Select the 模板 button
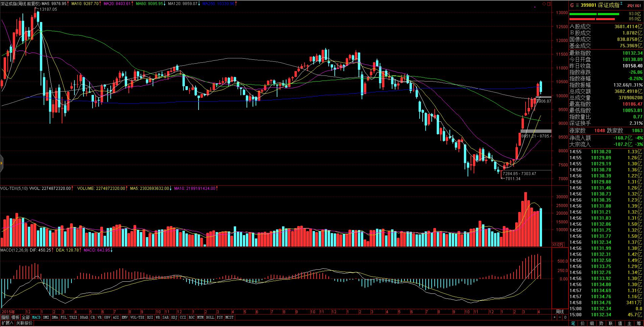 tap(15, 317)
